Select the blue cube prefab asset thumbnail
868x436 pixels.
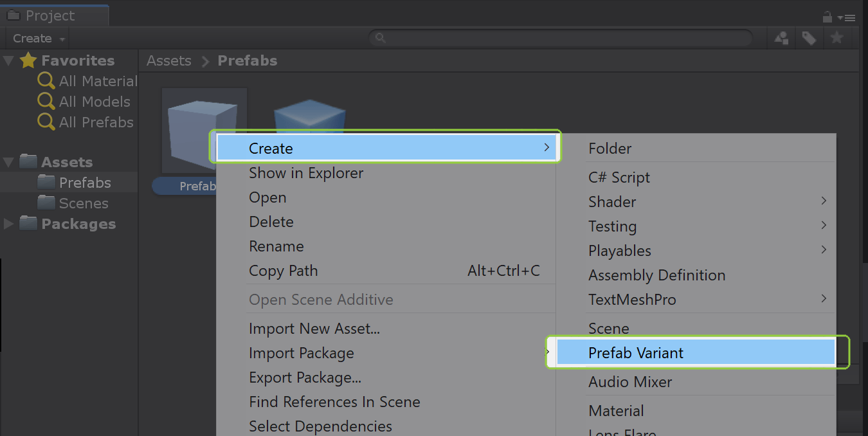pos(310,116)
